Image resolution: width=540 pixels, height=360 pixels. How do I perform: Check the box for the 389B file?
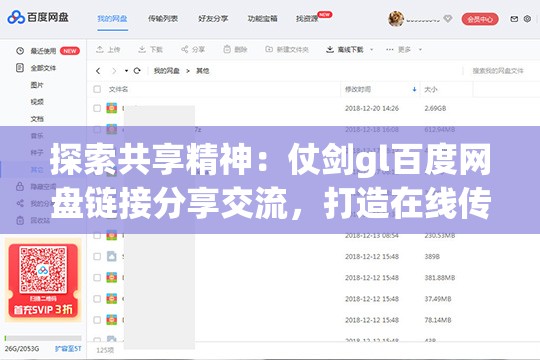coord(97,257)
